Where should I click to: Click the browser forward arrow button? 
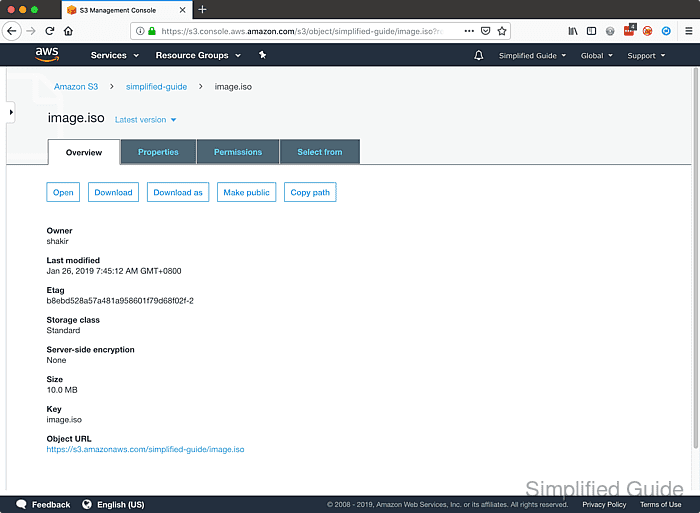31,31
